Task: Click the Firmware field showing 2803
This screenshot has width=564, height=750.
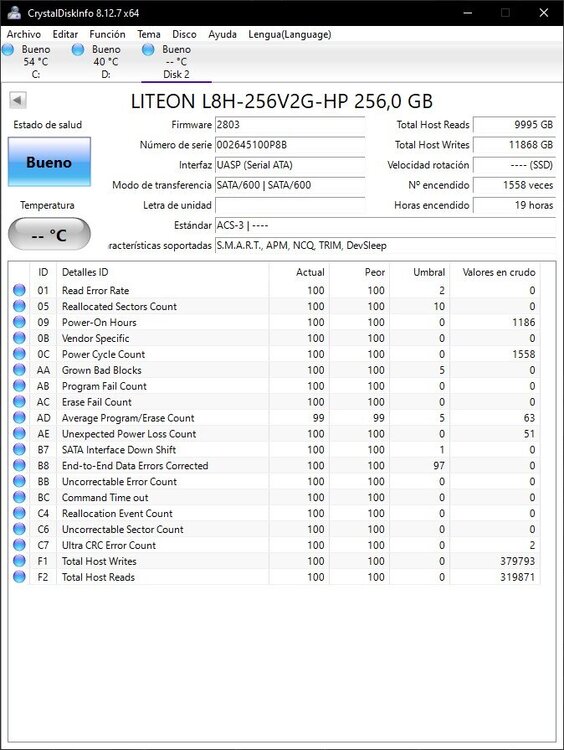Action: point(290,125)
